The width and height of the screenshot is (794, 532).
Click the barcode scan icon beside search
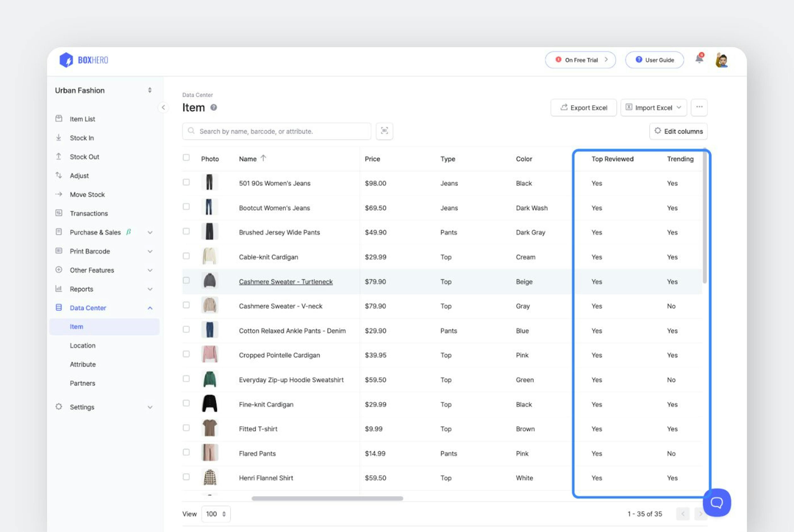(384, 131)
